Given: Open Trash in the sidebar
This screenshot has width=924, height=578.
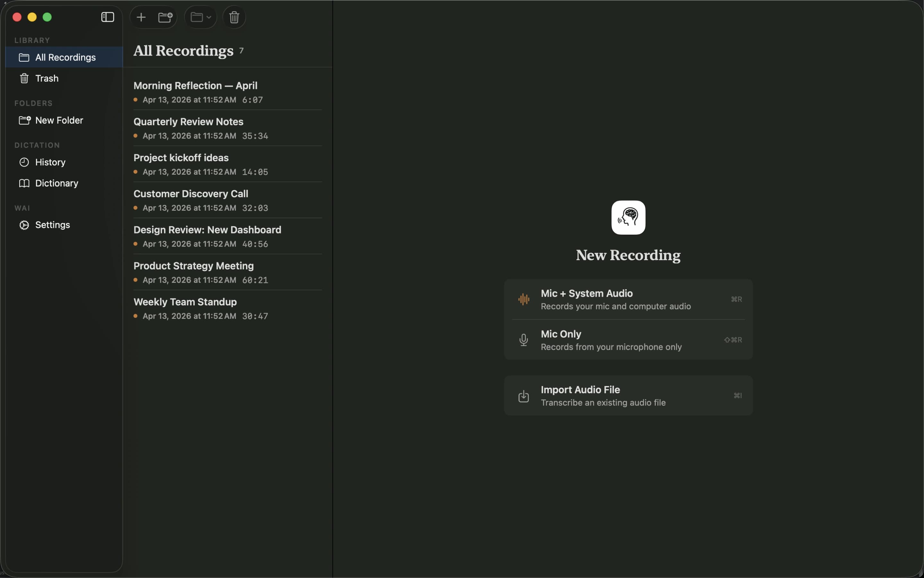Looking at the screenshot, I should pos(64,78).
